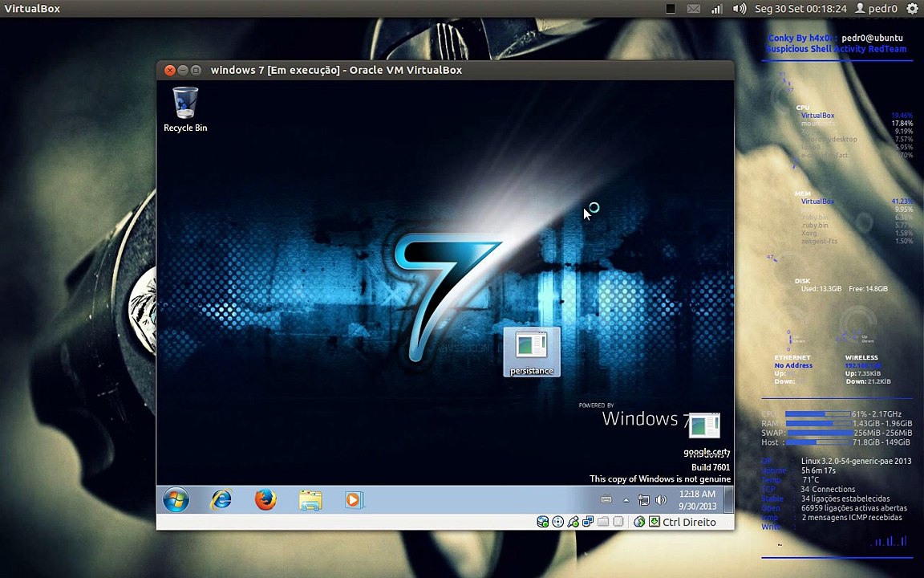Click VirtualBox video capture status icon

pyautogui.click(x=618, y=522)
